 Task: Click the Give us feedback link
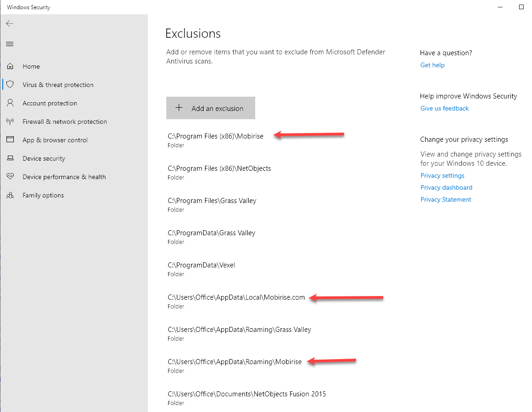coord(444,108)
